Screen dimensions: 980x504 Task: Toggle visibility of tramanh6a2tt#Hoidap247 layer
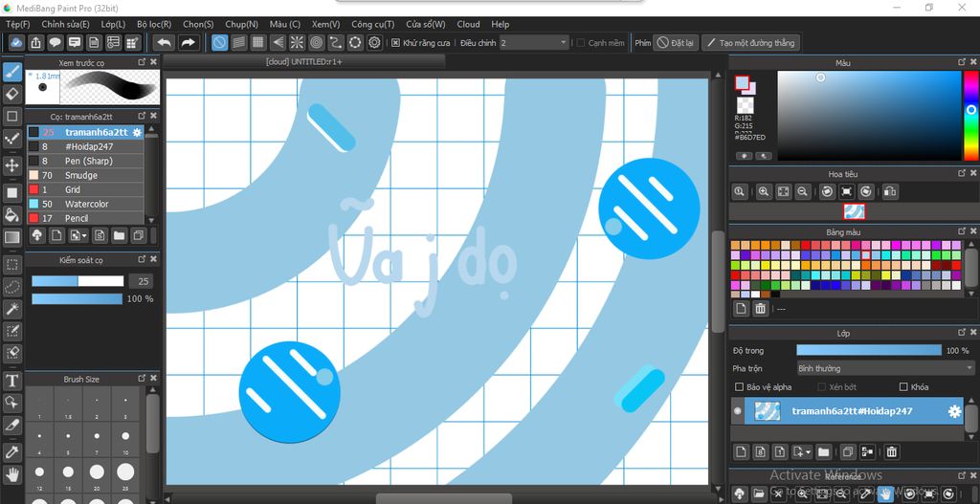[738, 411]
